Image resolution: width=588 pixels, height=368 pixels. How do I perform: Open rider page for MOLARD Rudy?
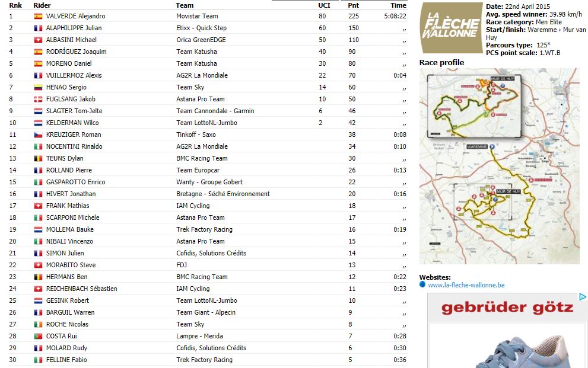tap(66, 348)
